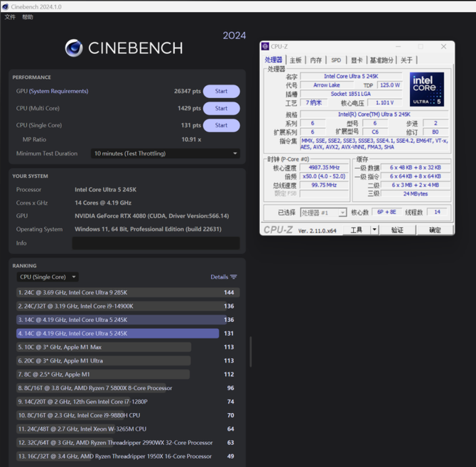Click the CPU name field Intel Core Ultra 5 245K
Image resolution: width=476 pixels, height=467 pixels.
coord(351,76)
